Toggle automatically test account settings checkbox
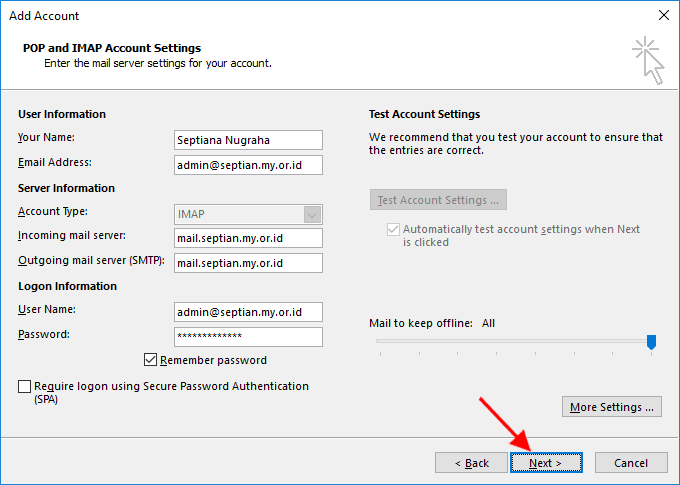Image resolution: width=680 pixels, height=485 pixels. point(393,229)
